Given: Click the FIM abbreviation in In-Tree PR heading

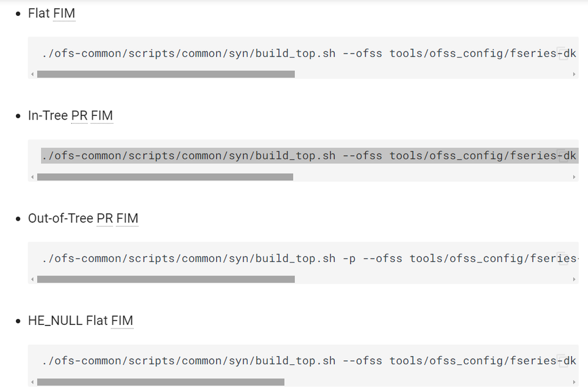Looking at the screenshot, I should click(x=101, y=116).
